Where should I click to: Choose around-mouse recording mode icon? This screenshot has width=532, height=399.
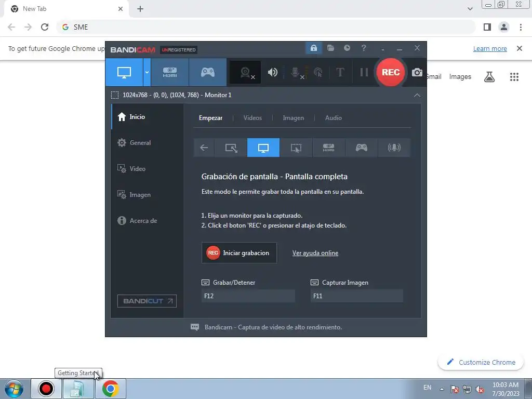click(296, 148)
